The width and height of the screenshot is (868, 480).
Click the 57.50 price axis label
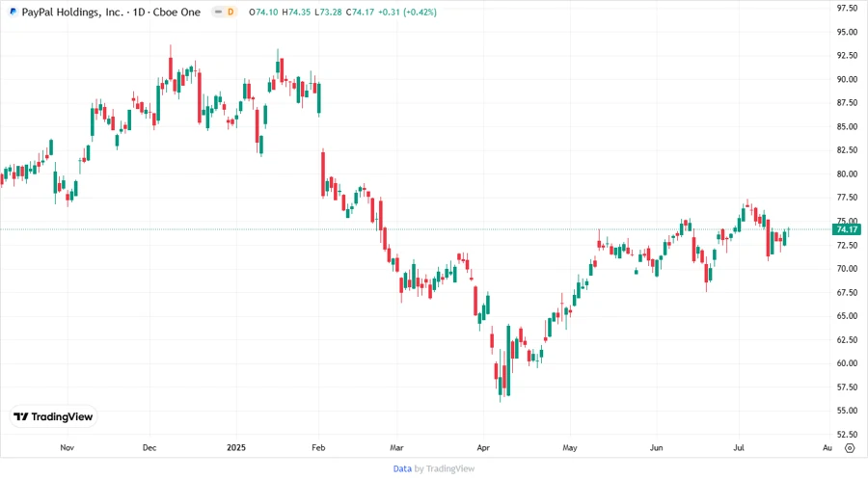[847, 387]
